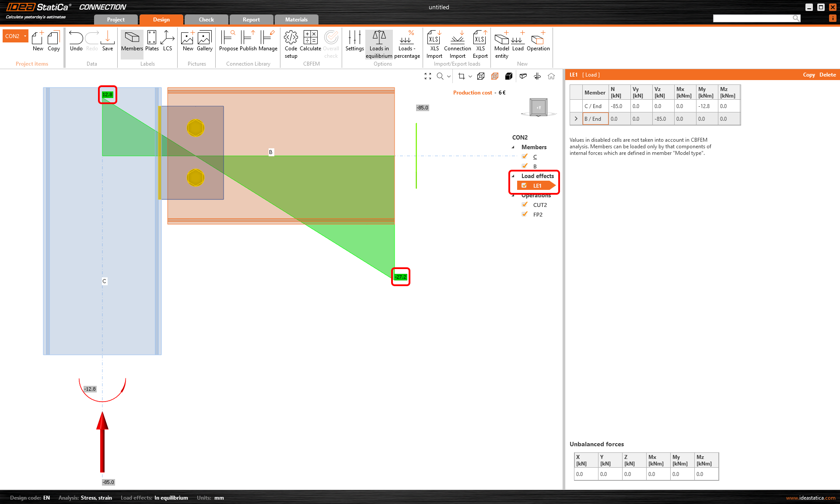Expand the B / End load row
840x504 pixels.
[x=576, y=119]
